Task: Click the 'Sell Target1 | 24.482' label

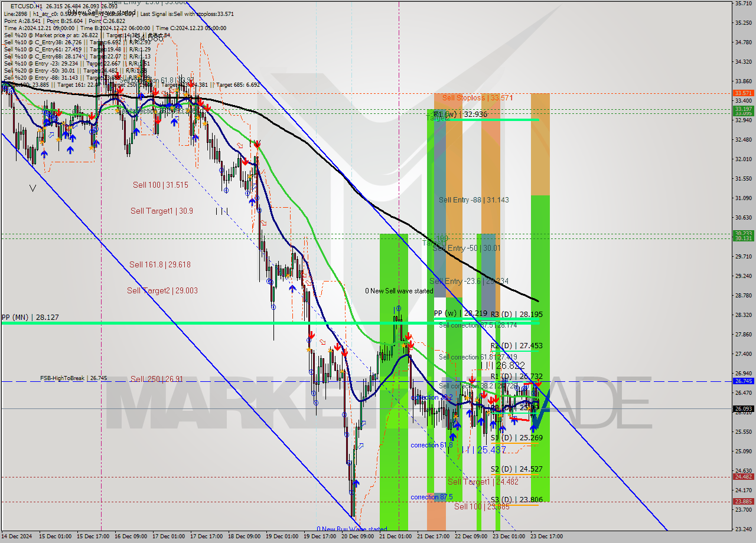Action: click(x=483, y=482)
